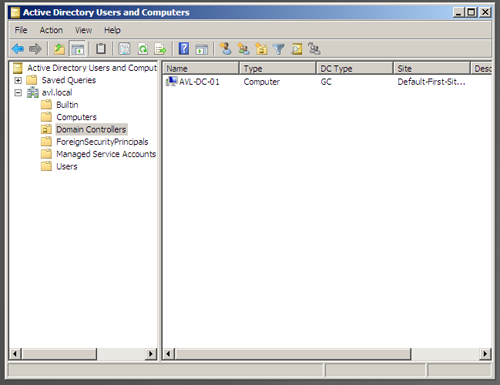The height and width of the screenshot is (385, 500).
Task: Create a new user in current container
Action: pyautogui.click(x=226, y=49)
